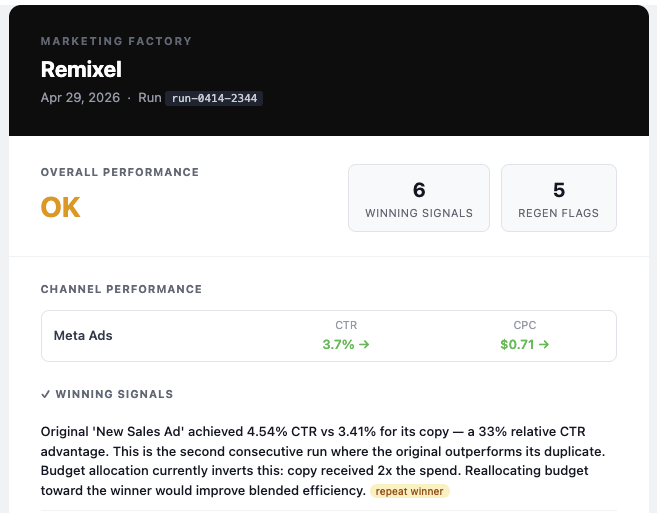Click the Channel Performance section heading

[x=121, y=289]
